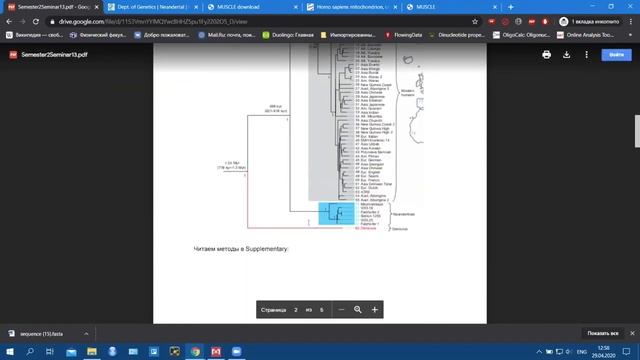This screenshot has width=640, height=360.
Task: Open the Duolingo bookmark
Action: 288,35
